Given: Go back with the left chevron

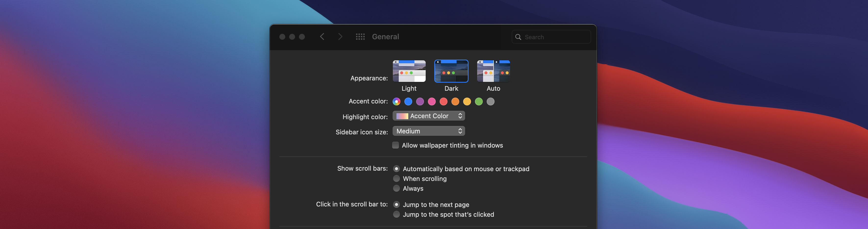Looking at the screenshot, I should tap(322, 37).
